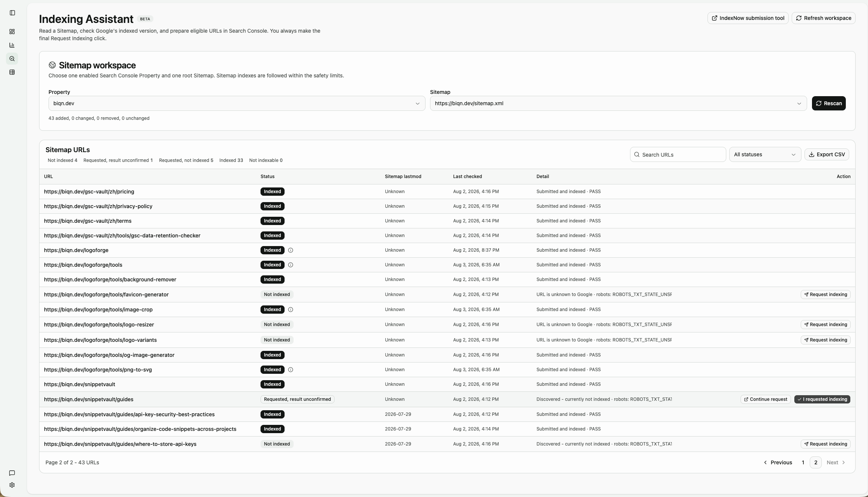Request indexing for favicon-generator URL
This screenshot has height=497, width=868.
(825, 295)
